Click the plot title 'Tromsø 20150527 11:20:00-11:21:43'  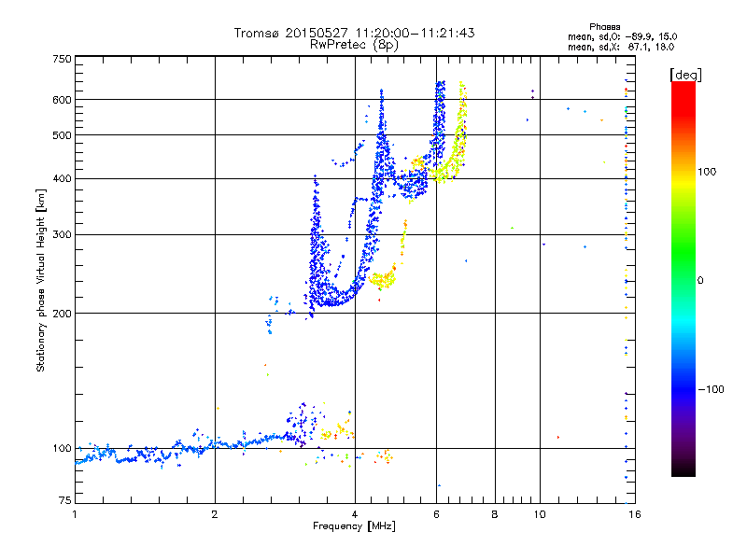pyautogui.click(x=354, y=33)
